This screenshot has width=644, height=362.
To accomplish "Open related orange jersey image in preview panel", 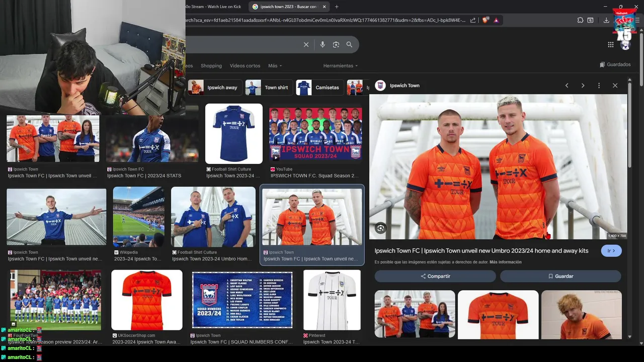I will (x=498, y=315).
